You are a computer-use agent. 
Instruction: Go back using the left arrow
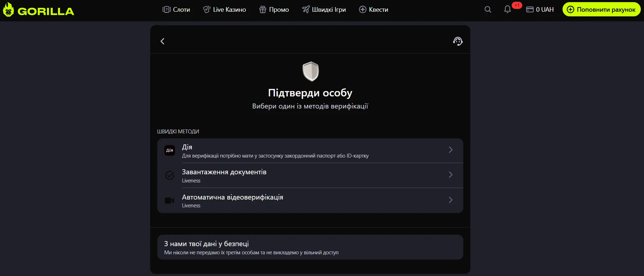pyautogui.click(x=162, y=41)
